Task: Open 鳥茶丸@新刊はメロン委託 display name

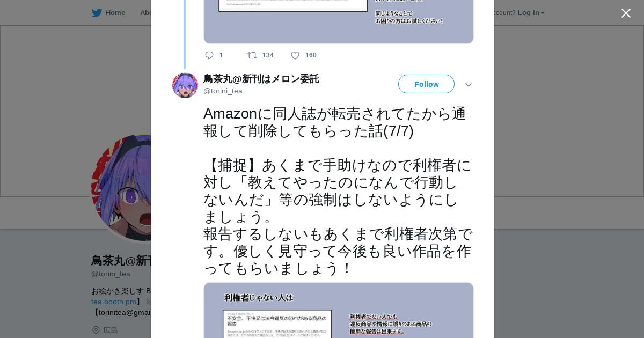Action: [x=261, y=79]
